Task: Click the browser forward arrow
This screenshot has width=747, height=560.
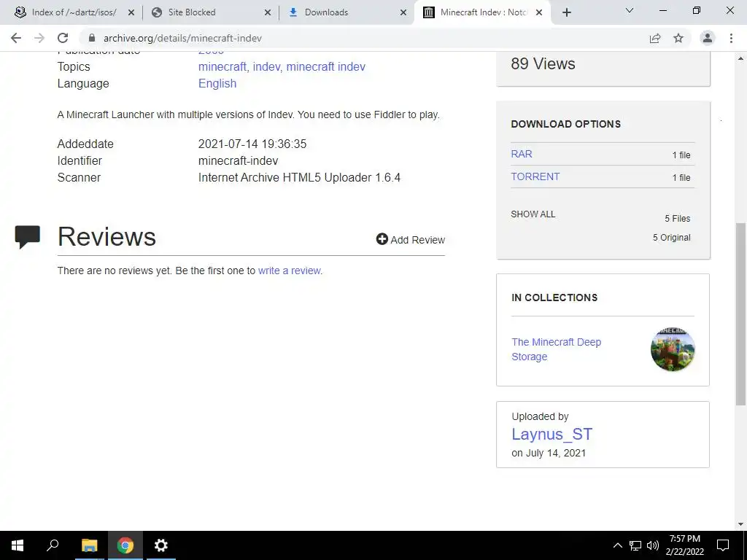Action: [39, 38]
